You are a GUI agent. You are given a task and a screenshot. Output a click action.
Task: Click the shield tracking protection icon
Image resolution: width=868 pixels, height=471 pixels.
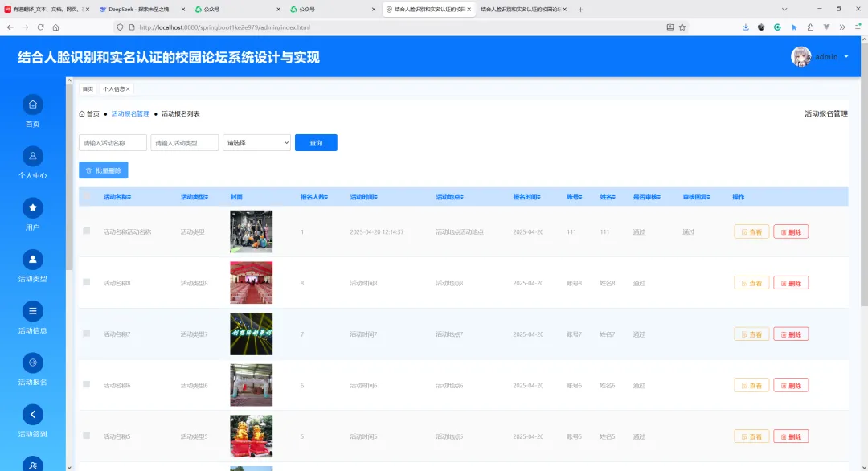tap(120, 27)
